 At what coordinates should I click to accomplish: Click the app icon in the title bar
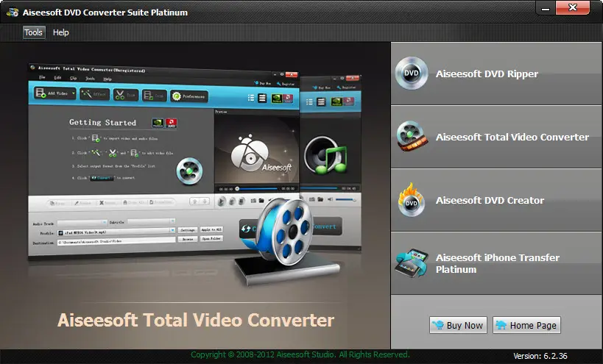pyautogui.click(x=13, y=13)
